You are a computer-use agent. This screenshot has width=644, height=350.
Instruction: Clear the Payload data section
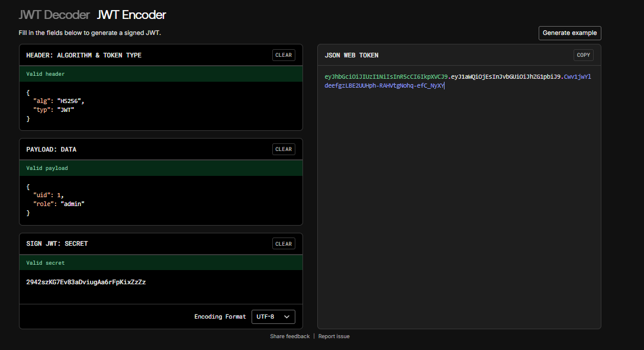point(284,149)
